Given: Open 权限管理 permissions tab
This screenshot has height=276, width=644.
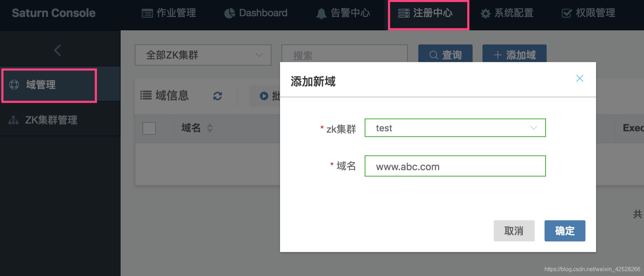Looking at the screenshot, I should click(588, 13).
